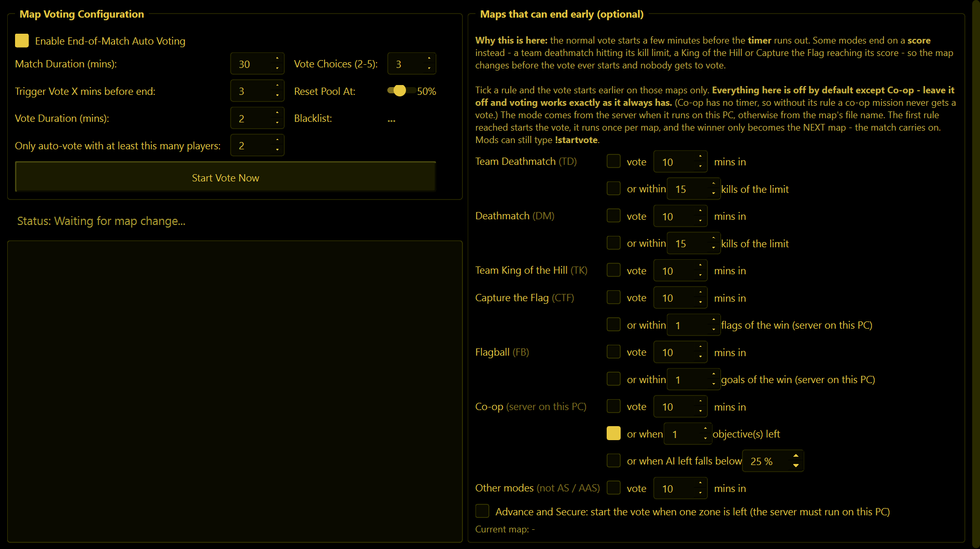Enable Flagball vote mins in checkbox
Image resolution: width=980 pixels, height=549 pixels.
click(613, 351)
